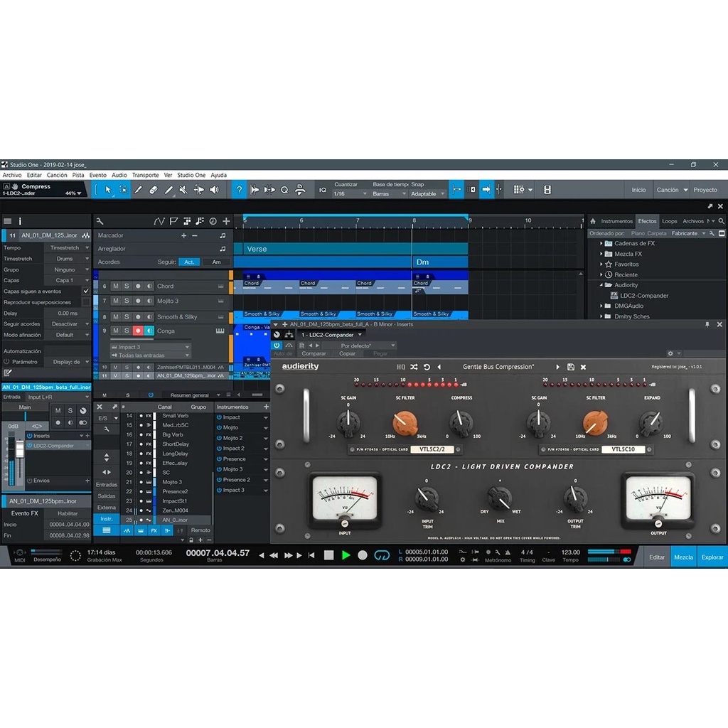
Task: Click the Comparar button
Action: point(314,353)
